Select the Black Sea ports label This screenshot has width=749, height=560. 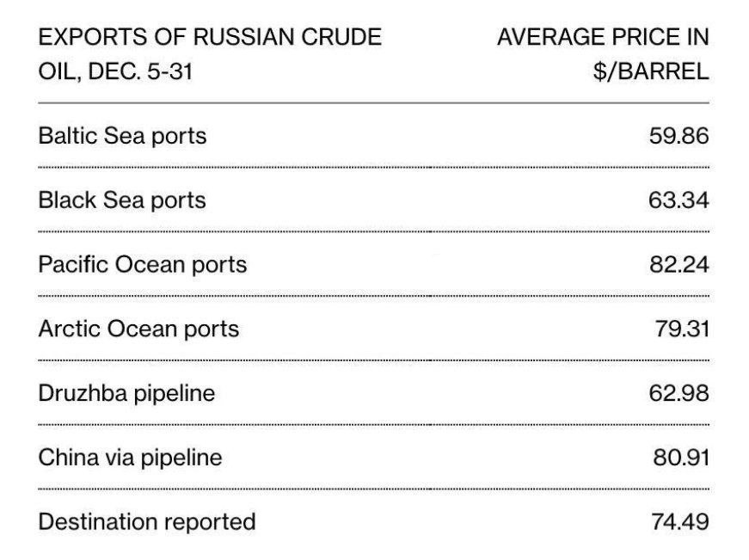tap(122, 200)
